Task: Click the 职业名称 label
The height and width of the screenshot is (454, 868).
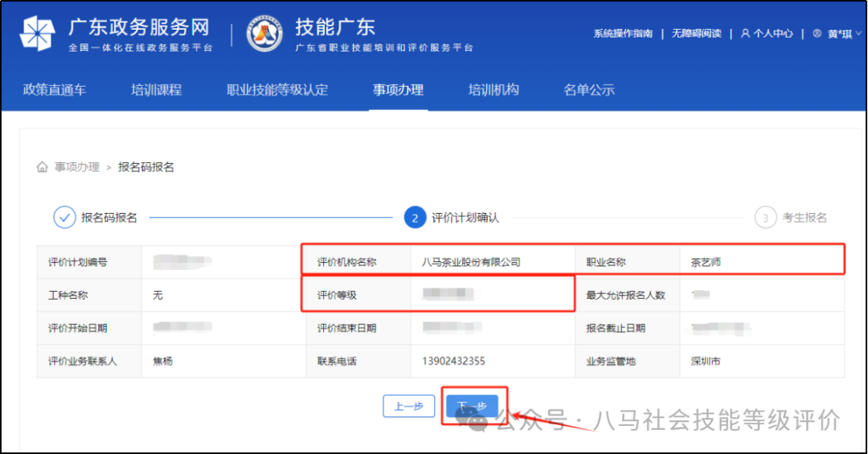Action: [606, 262]
